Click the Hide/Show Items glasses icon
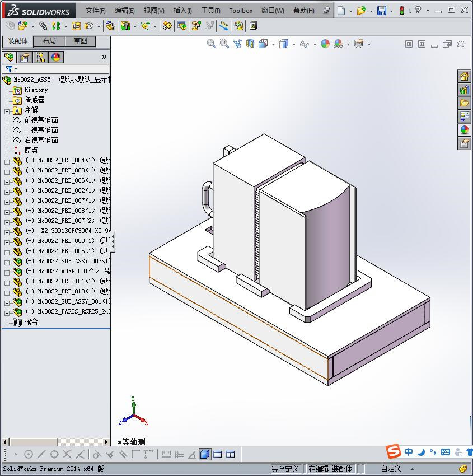 point(304,44)
